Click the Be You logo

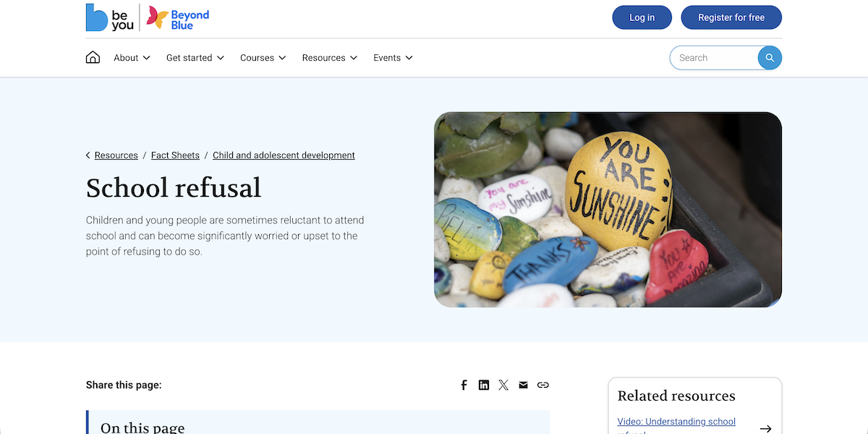pyautogui.click(x=110, y=18)
